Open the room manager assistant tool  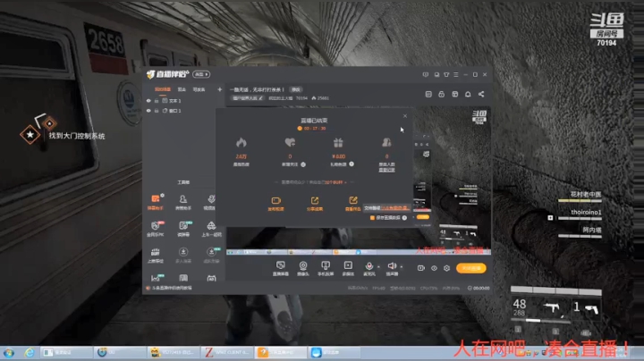point(183,202)
